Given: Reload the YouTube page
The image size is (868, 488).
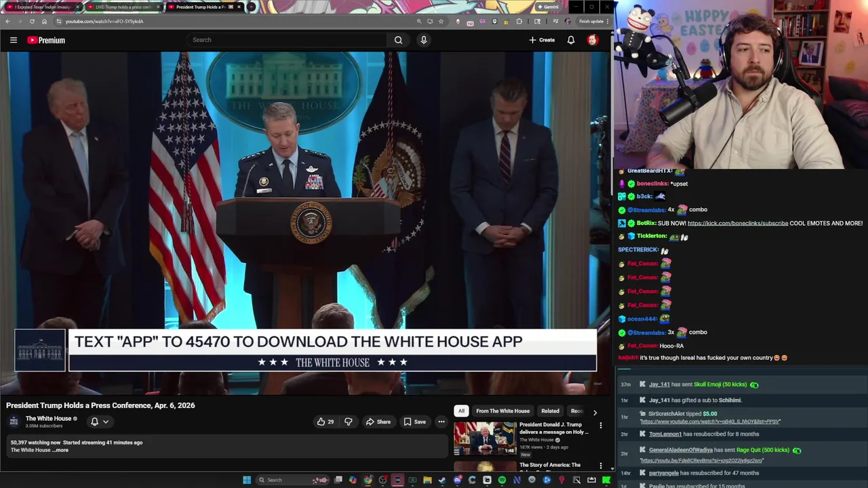Looking at the screenshot, I should [x=32, y=21].
